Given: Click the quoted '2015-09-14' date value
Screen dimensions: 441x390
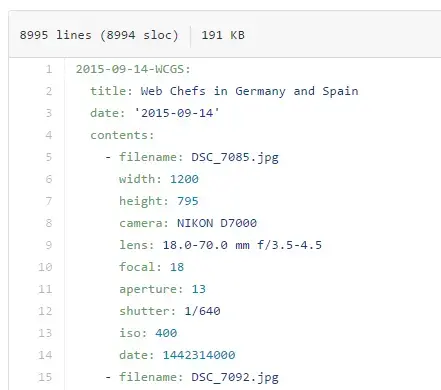Looking at the screenshot, I should (177, 113).
